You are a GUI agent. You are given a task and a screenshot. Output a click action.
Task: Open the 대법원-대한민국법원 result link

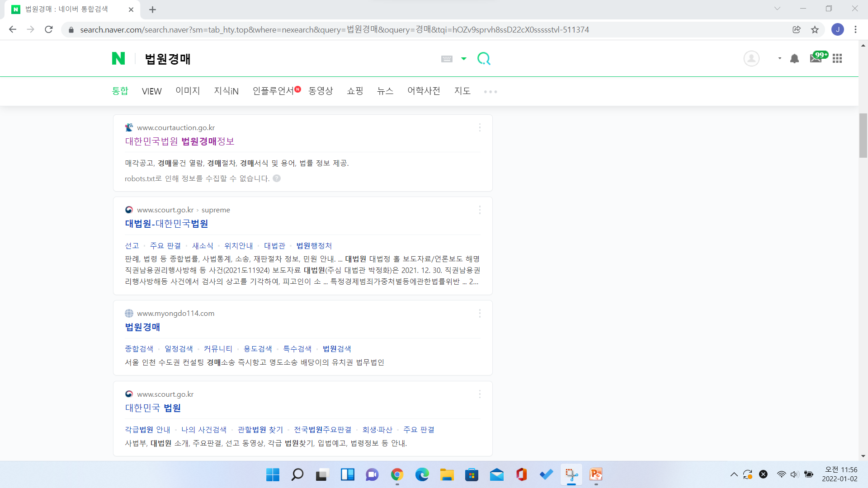[166, 224]
